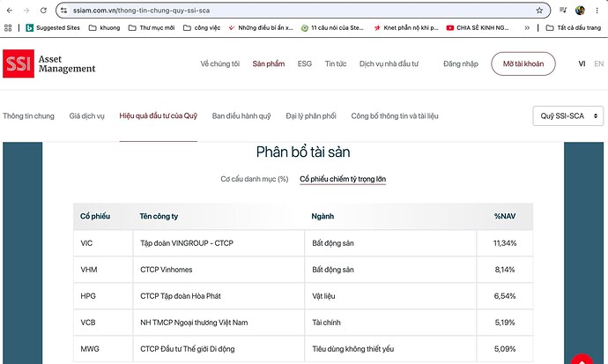
Task: Open the Những điều bí ẩn bookmark
Action: pos(261,28)
